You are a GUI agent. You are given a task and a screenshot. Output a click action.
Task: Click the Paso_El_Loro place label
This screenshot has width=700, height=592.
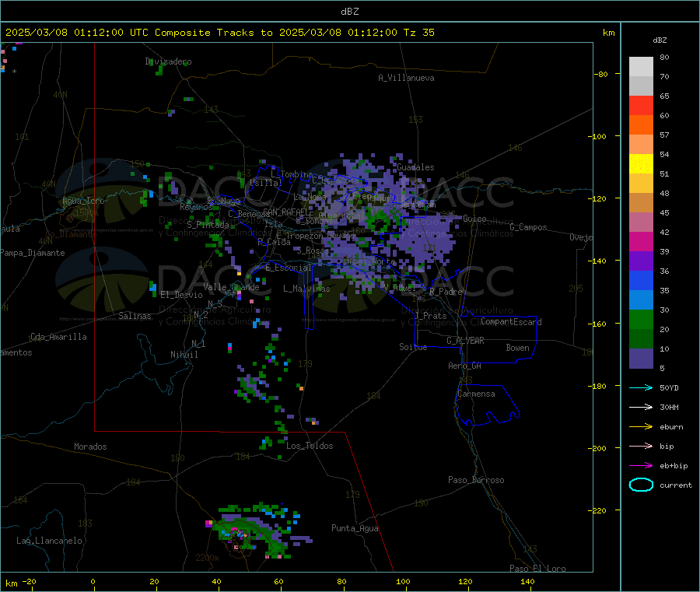537,569
